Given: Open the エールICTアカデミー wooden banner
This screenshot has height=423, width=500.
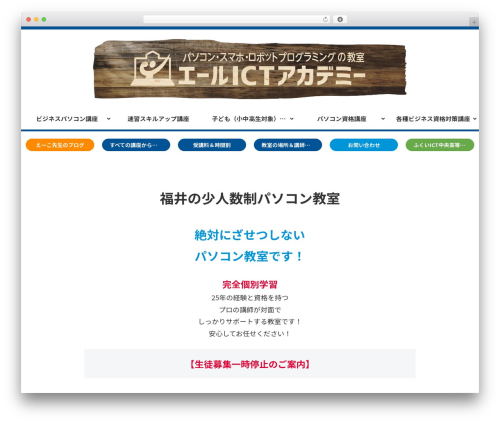Looking at the screenshot, I should pyautogui.click(x=250, y=69).
